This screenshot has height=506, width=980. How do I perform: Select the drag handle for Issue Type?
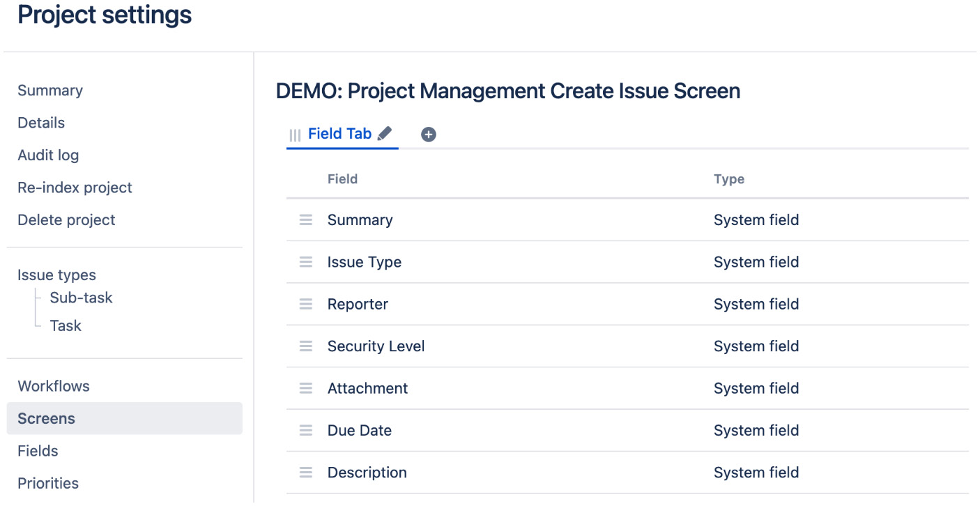[305, 262]
